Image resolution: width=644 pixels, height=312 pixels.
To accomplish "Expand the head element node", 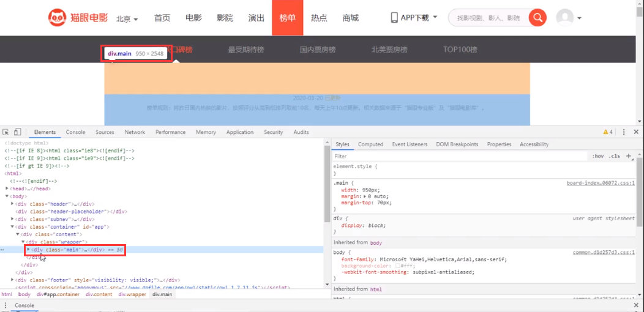I will 7,189.
